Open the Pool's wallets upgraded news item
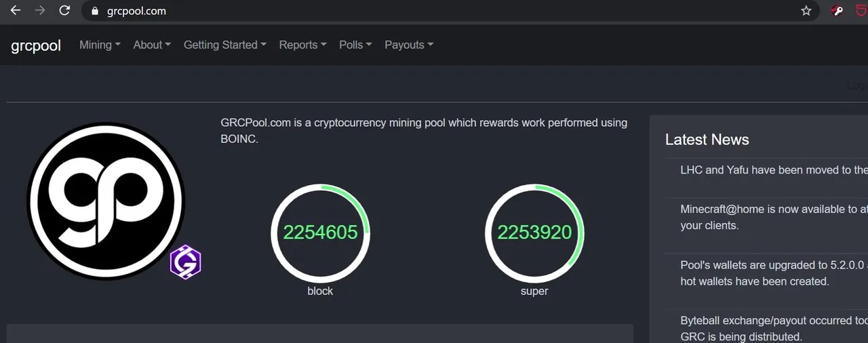This screenshot has height=343, width=868. pyautogui.click(x=774, y=273)
